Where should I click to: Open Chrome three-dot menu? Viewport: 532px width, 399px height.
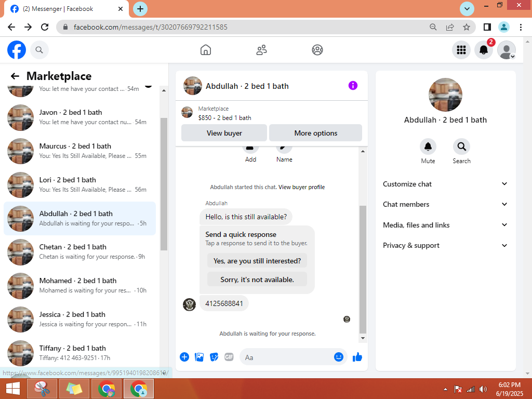521,27
